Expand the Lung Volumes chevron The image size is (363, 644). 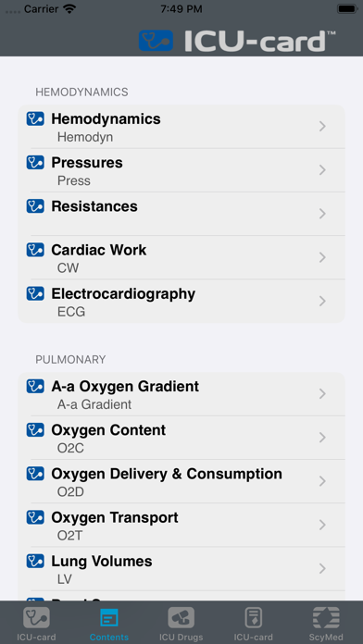322,568
